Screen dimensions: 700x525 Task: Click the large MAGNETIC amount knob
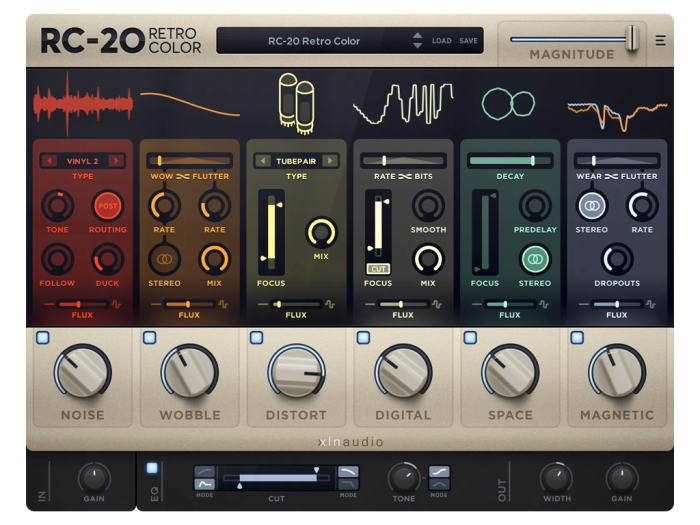pos(617,371)
